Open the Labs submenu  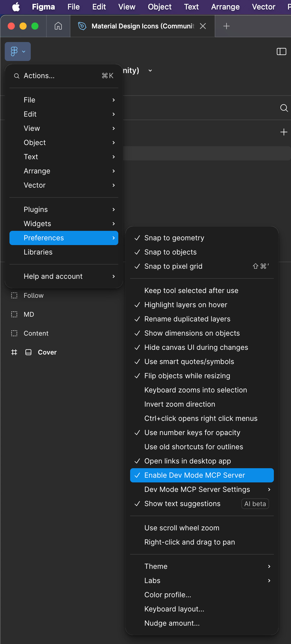pyautogui.click(x=202, y=581)
